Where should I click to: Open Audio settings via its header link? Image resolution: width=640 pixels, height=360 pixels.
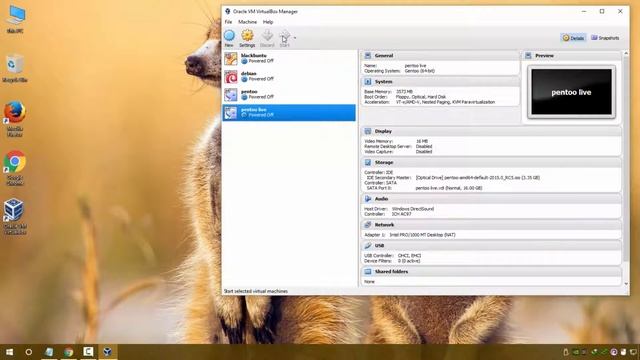(x=381, y=199)
